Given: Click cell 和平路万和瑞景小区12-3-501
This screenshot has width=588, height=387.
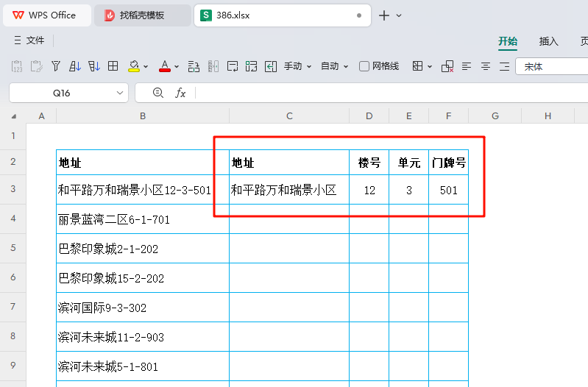Looking at the screenshot, I should (x=143, y=190).
